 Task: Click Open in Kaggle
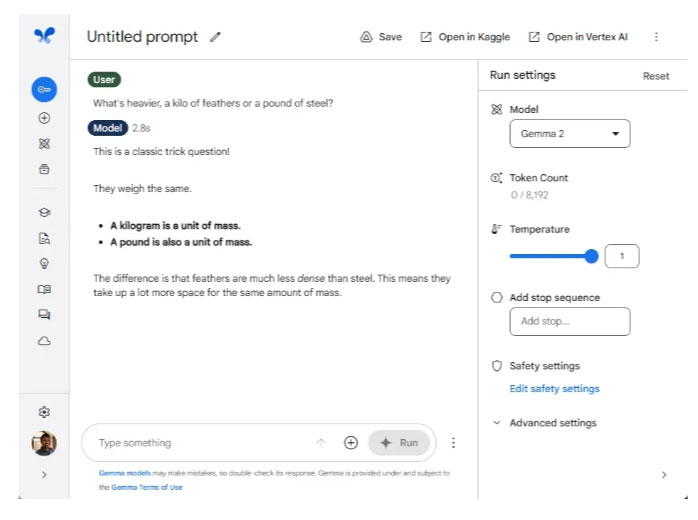coord(465,37)
